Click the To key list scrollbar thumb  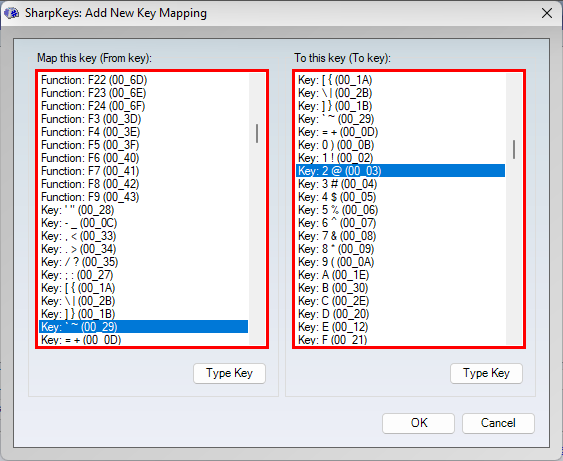coord(514,149)
